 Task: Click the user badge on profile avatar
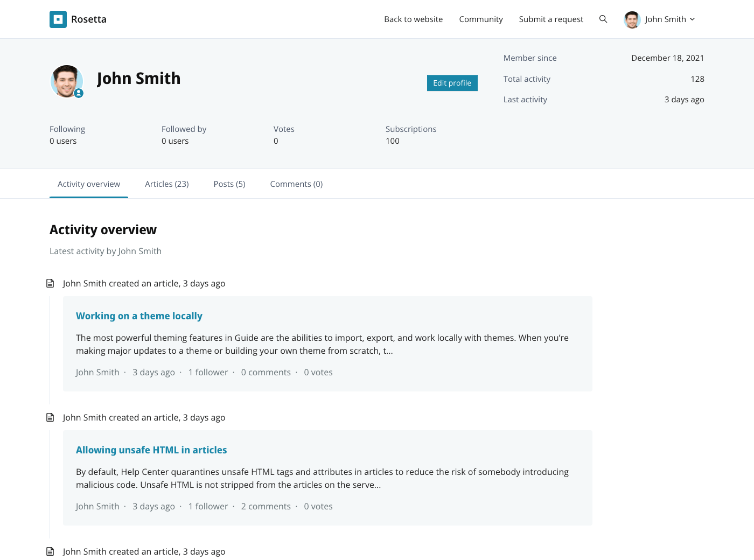pyautogui.click(x=79, y=93)
